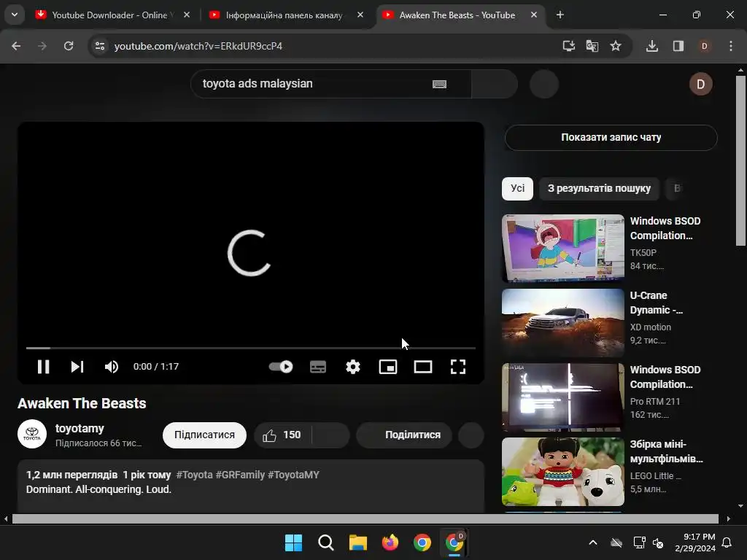Viewport: 747px width, 560px height.
Task: Switch to theater mode view
Action: tap(423, 367)
